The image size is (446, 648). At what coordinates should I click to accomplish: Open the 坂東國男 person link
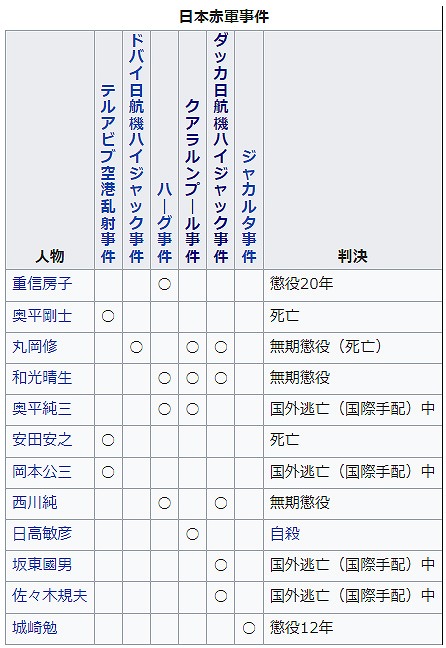pyautogui.click(x=42, y=565)
